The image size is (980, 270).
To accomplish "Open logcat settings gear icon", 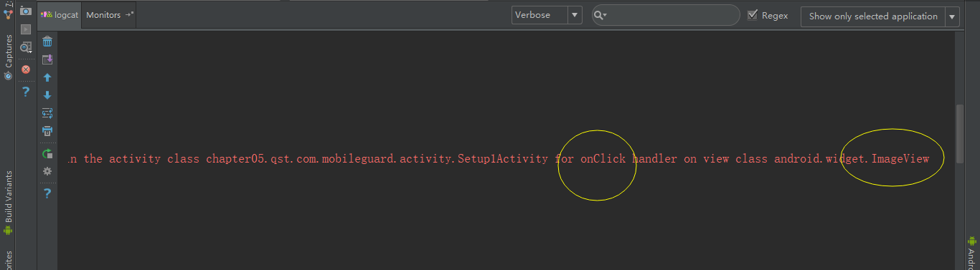I will point(47,171).
